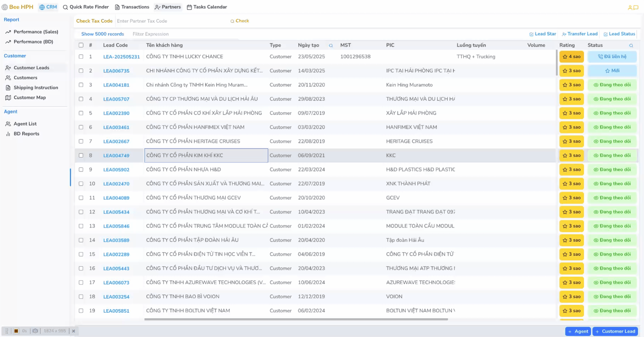Click the Customer Map icon
Screen dimensions: 644x337
point(8,97)
